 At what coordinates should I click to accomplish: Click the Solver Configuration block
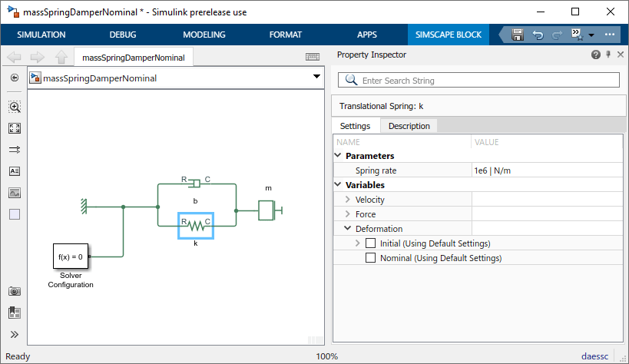[70, 257]
